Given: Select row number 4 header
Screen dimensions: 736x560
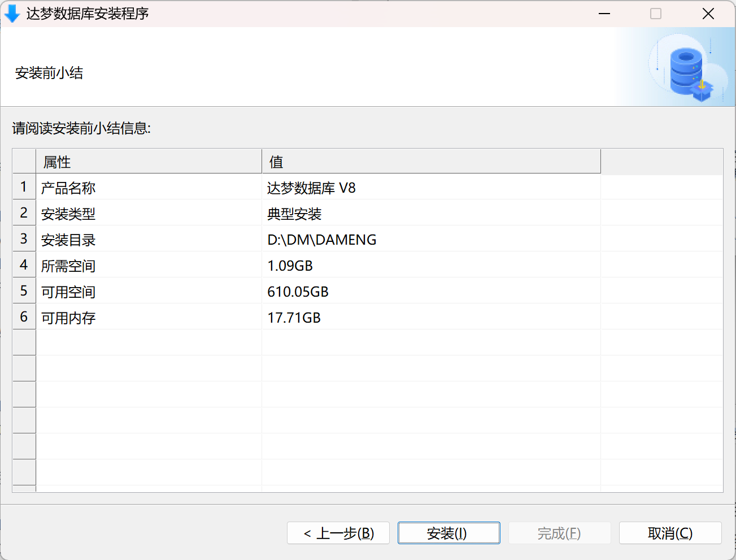Looking at the screenshot, I should [x=24, y=264].
